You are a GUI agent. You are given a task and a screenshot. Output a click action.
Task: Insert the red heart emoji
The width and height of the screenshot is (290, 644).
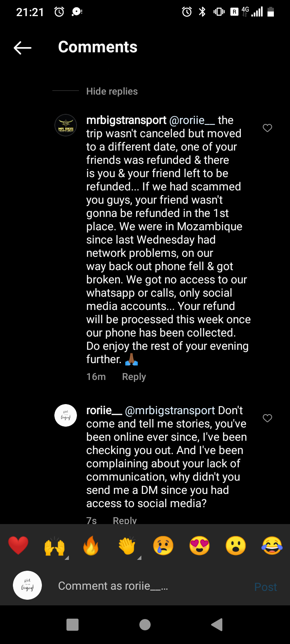coord(19,546)
